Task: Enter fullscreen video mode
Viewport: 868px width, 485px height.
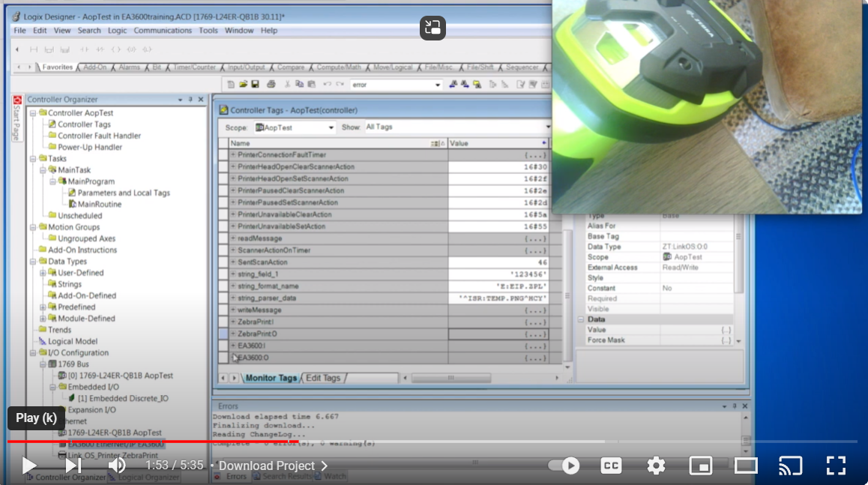Action: tap(836, 466)
